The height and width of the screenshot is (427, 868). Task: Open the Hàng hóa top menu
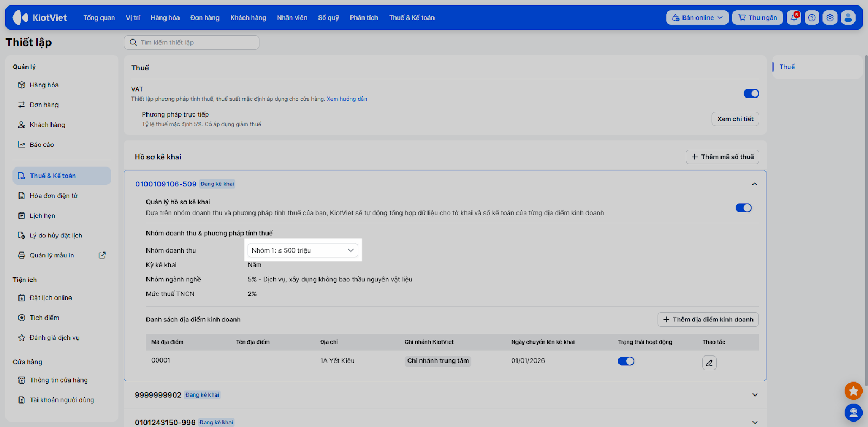[x=165, y=18]
